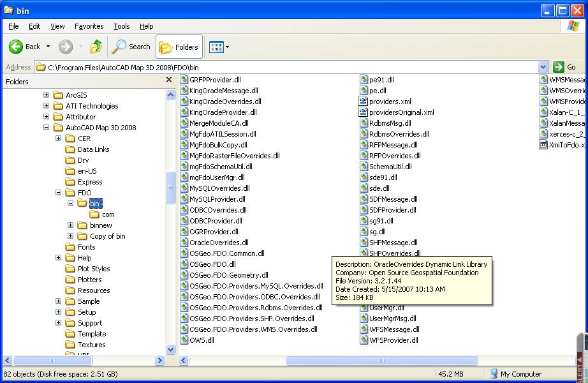Click the Forward arrow icon

coord(66,47)
